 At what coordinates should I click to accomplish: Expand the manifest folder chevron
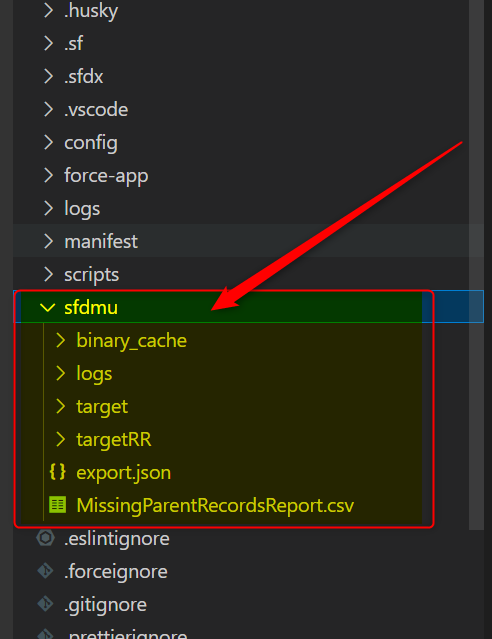(49, 241)
